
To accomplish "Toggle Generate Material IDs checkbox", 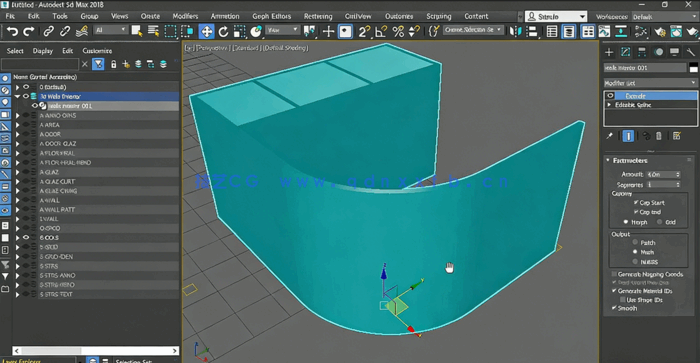I will pos(614,291).
